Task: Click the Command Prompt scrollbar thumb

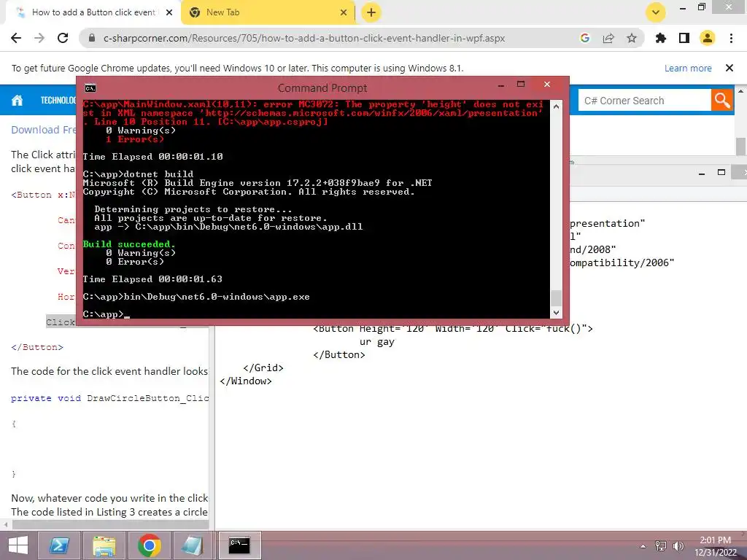Action: [556, 298]
